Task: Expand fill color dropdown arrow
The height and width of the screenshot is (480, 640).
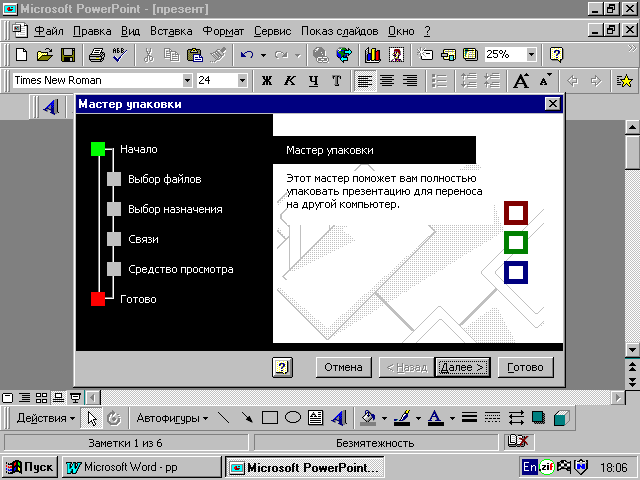Action: click(384, 418)
